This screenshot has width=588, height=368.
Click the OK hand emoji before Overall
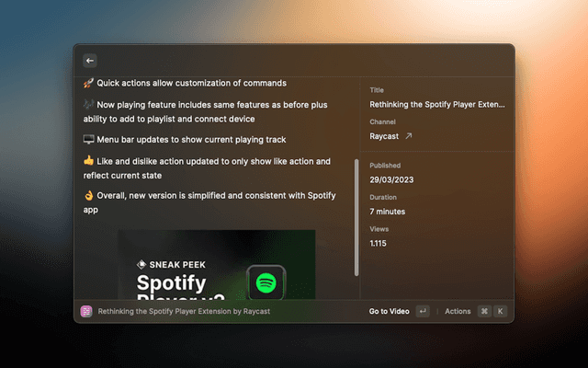[88, 196]
